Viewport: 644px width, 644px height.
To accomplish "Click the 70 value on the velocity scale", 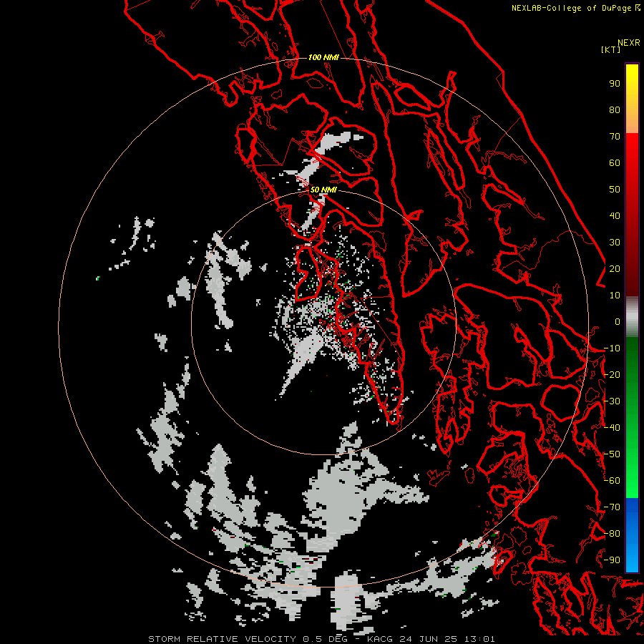I will pos(615,137).
